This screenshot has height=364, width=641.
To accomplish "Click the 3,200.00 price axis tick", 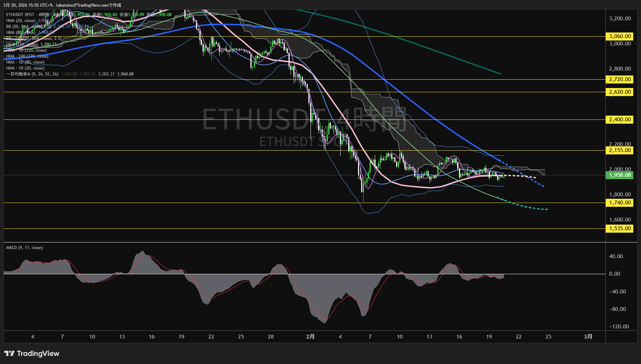I will coord(620,19).
